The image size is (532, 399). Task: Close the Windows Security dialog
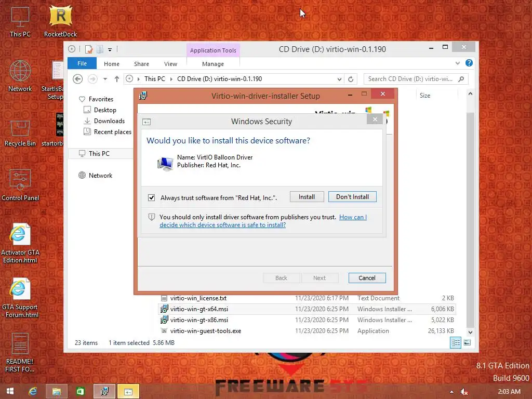click(x=375, y=119)
